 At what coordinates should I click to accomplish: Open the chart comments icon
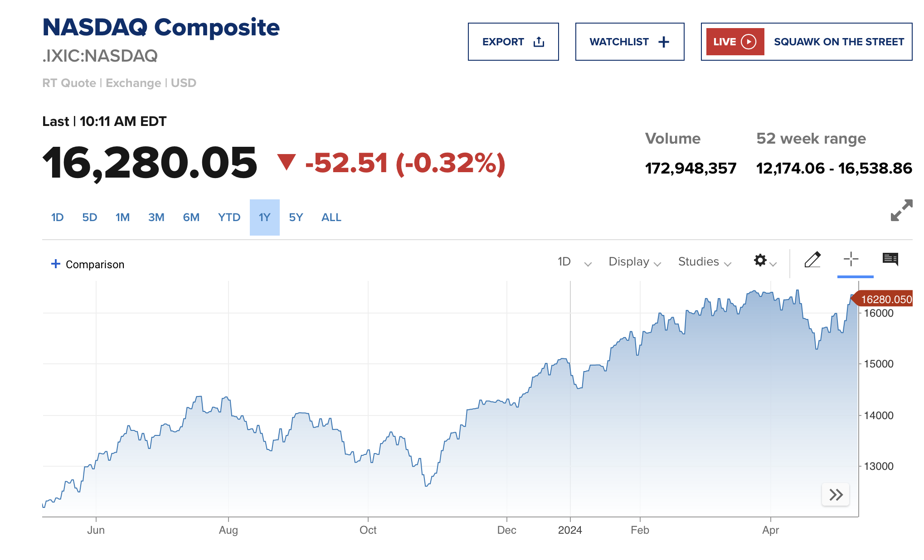click(x=890, y=260)
